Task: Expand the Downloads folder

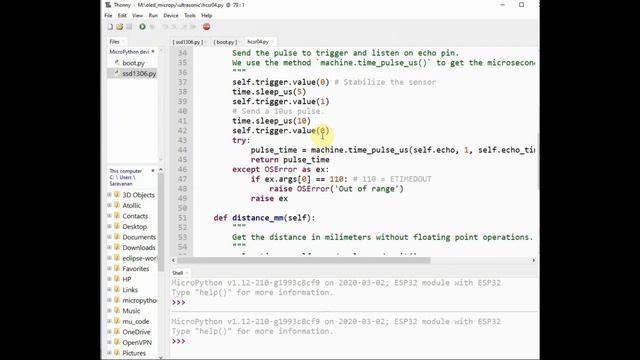Action: (x=109, y=247)
